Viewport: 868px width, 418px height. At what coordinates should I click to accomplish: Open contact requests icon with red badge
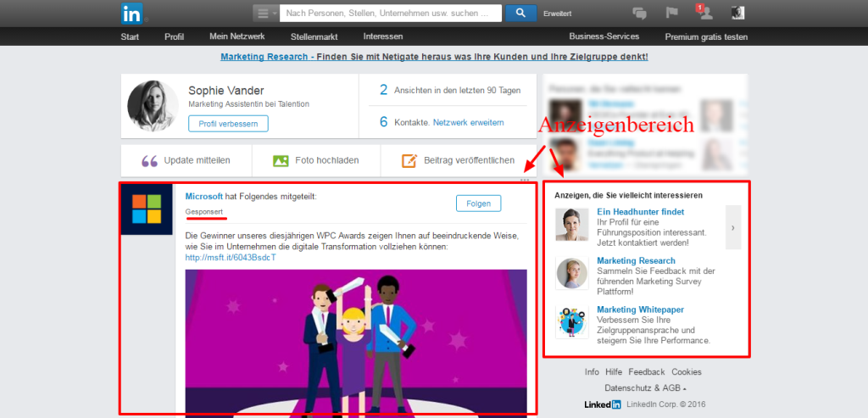(704, 12)
